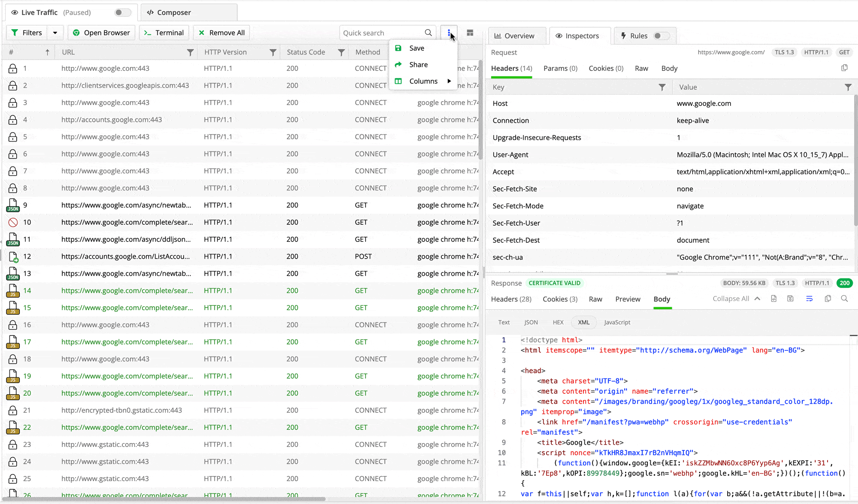Viewport: 858px width, 504px height.
Task: Sort sessions by the # column arrow
Action: point(47,52)
